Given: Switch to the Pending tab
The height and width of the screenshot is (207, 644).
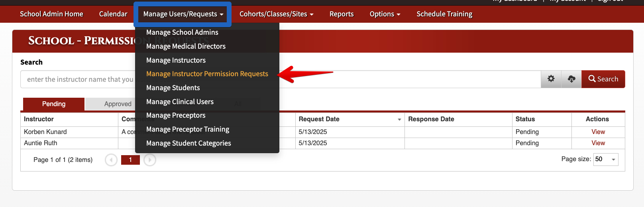Looking at the screenshot, I should 54,104.
